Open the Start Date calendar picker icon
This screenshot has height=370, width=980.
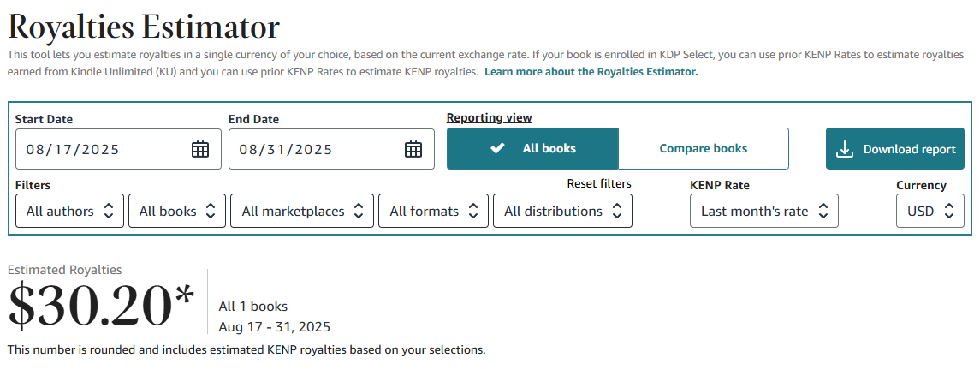click(x=200, y=149)
